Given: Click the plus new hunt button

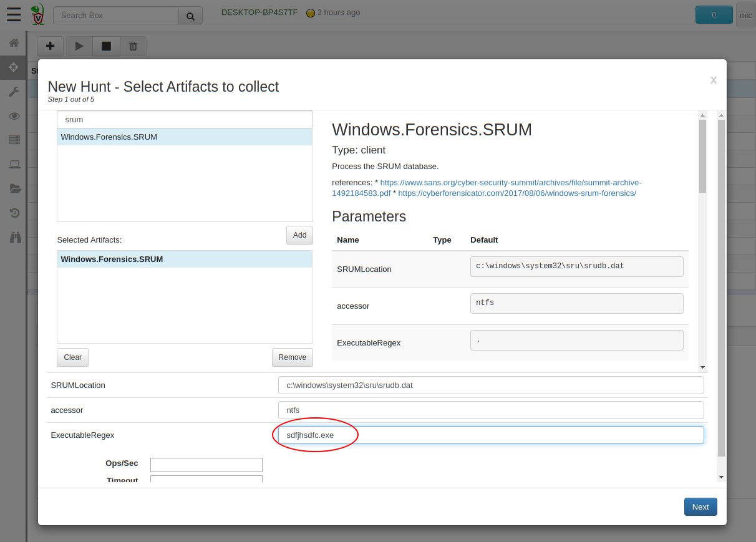Looking at the screenshot, I should [50, 46].
